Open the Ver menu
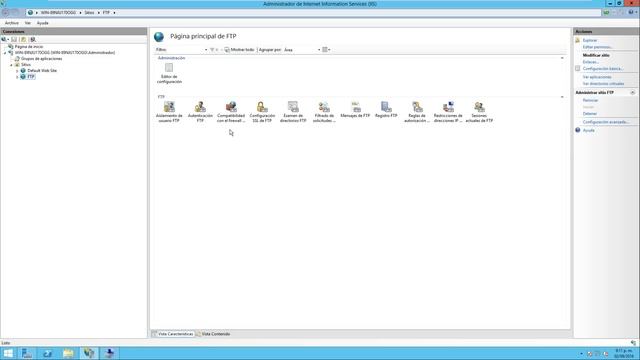 28,23
